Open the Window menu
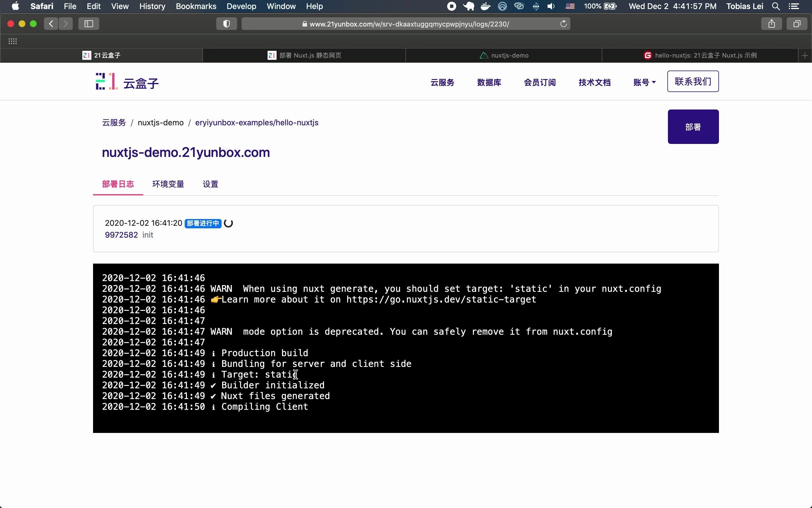The height and width of the screenshot is (508, 812). pos(281,6)
